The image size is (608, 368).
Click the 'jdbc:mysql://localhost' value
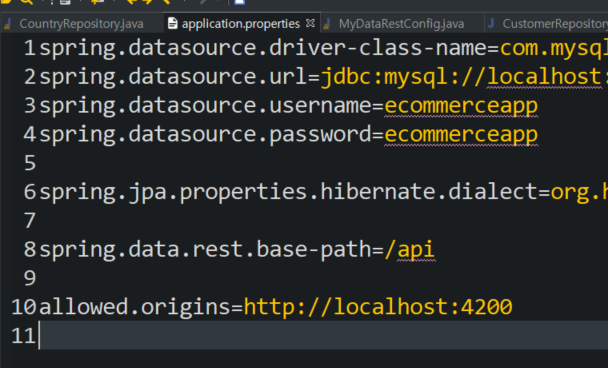pos(461,77)
